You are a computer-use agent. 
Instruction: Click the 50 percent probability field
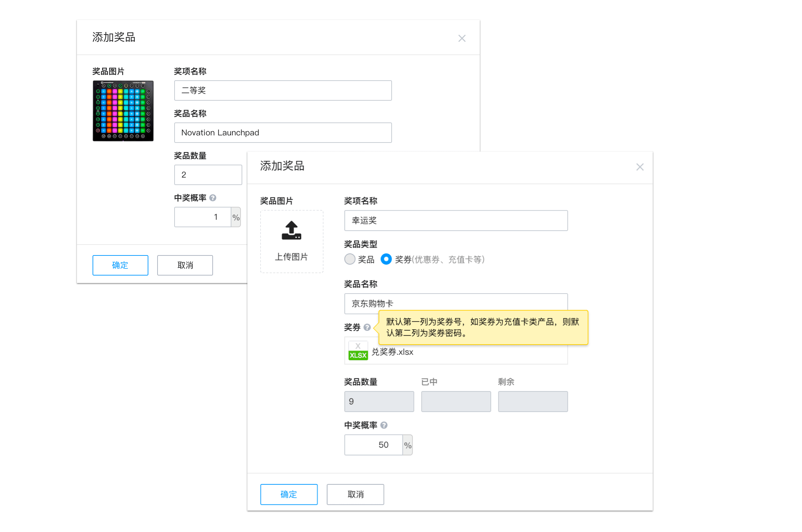tap(374, 445)
